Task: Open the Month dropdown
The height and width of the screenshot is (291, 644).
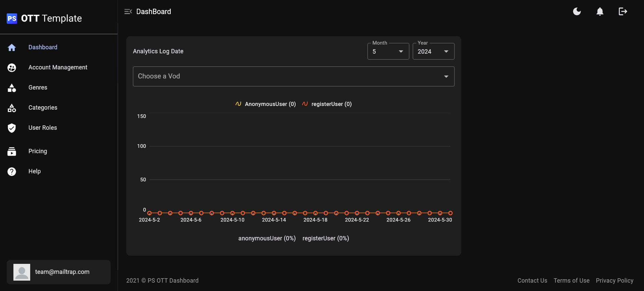Action: pos(388,52)
